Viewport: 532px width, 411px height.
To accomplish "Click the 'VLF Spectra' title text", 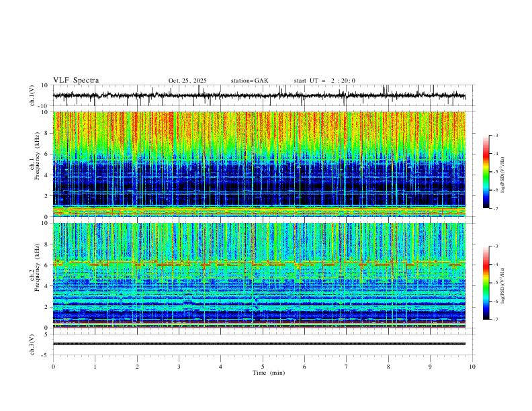I will (76, 81).
